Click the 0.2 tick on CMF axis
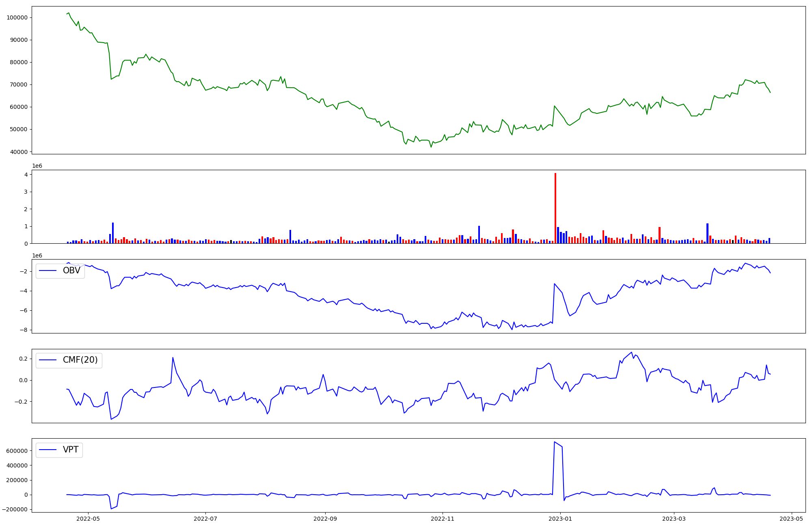 23,359
